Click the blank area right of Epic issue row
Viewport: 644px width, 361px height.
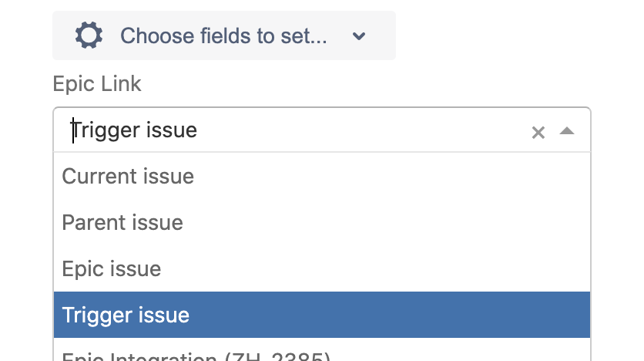click(x=424, y=268)
